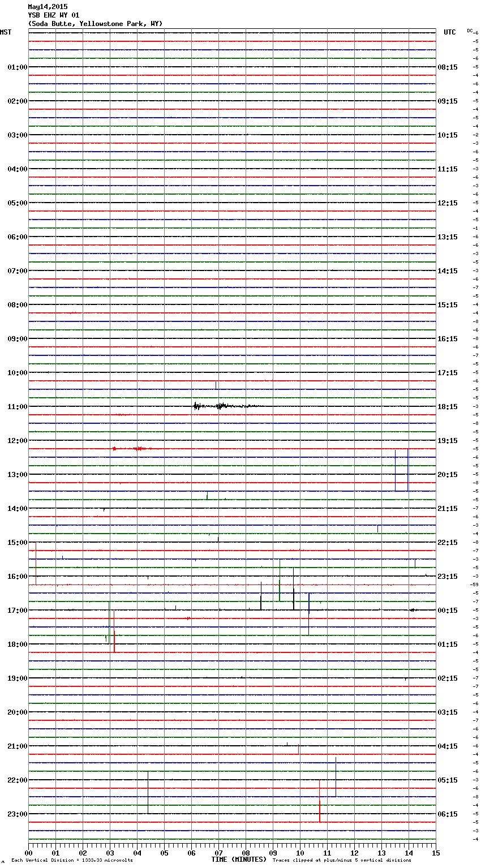
Task: Click minute tick 15 on the time axis
Action: 435,853
